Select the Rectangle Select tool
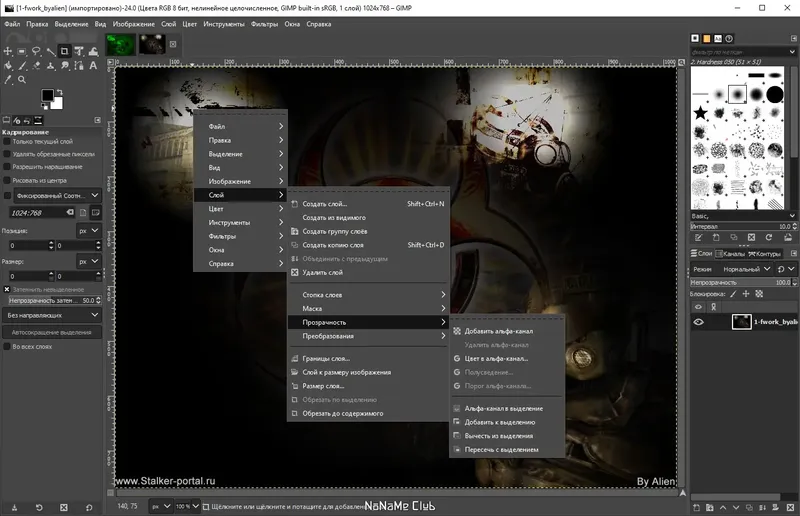Screen dimensions: 800x516 pos(22,51)
